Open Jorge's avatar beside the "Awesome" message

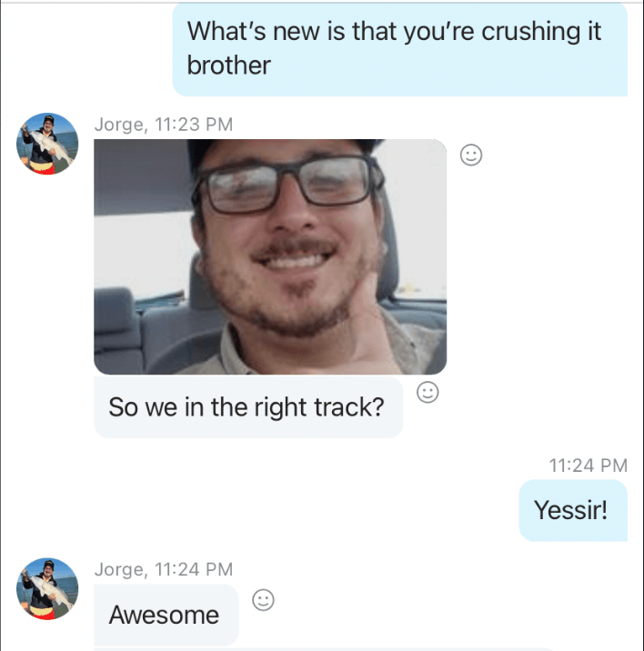[47, 589]
